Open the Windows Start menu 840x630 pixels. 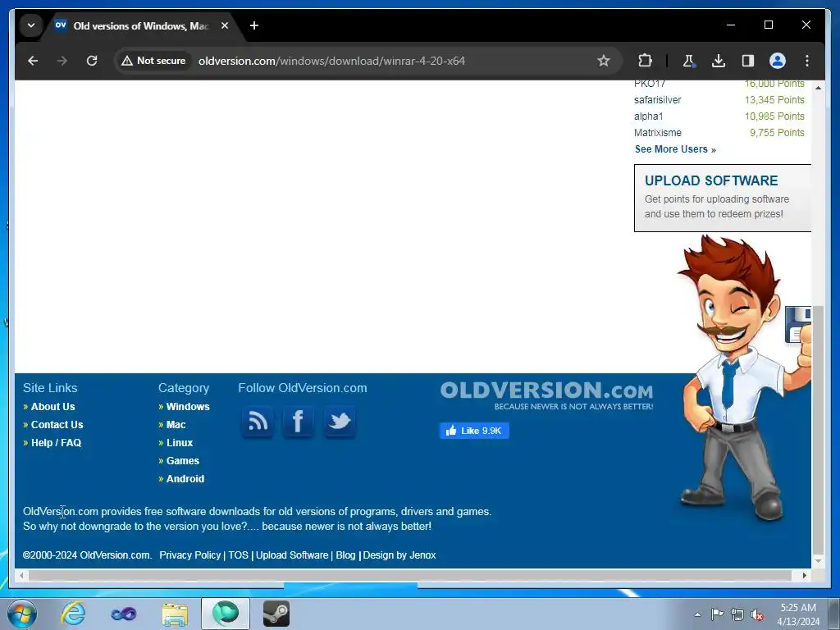click(x=21, y=614)
